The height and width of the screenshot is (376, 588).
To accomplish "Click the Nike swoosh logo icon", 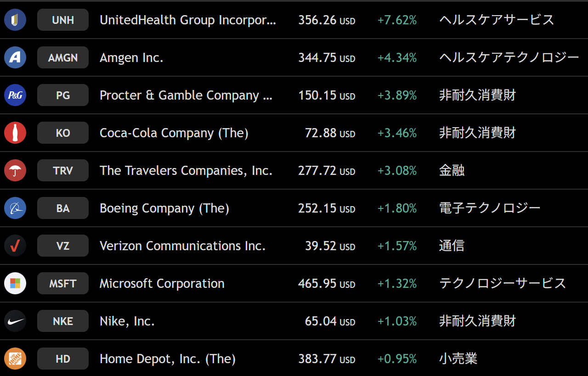I will pyautogui.click(x=15, y=321).
